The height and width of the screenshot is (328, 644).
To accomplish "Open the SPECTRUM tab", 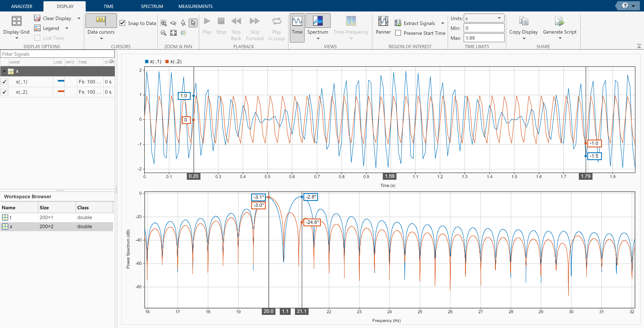I will tap(152, 6).
